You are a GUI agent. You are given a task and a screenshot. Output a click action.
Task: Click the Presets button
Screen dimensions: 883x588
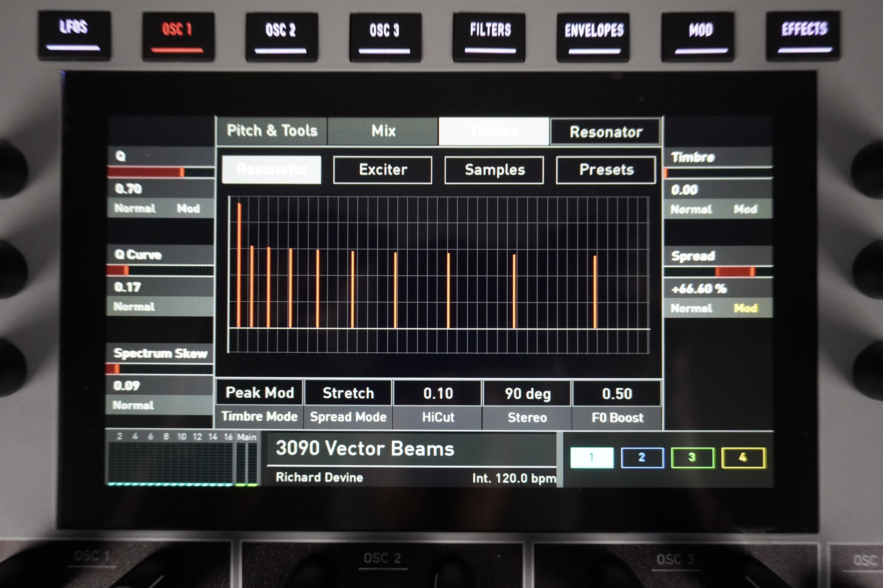coord(606,170)
